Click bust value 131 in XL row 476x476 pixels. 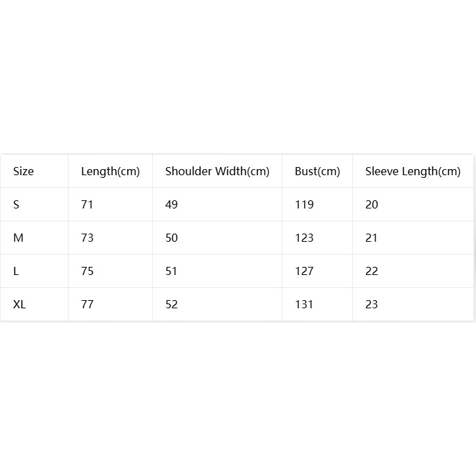(x=304, y=304)
